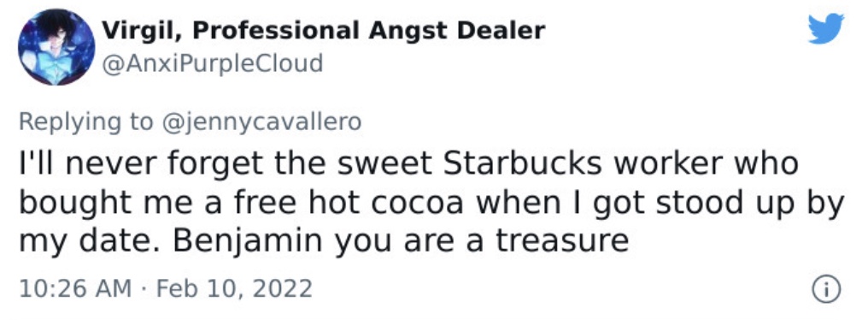The height and width of the screenshot is (320, 868).
Task: Click the 10:26 AM time
Action: pyautogui.click(x=75, y=289)
